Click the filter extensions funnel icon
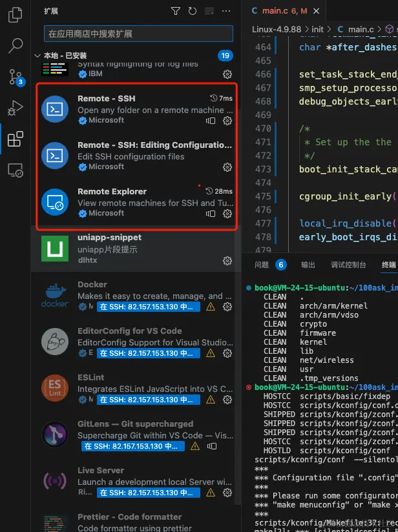 tap(176, 11)
